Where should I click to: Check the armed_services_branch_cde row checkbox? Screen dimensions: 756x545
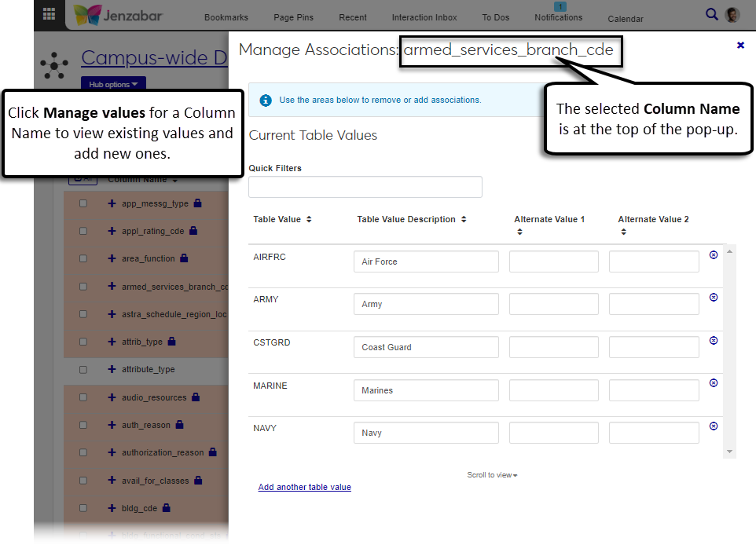coord(83,286)
